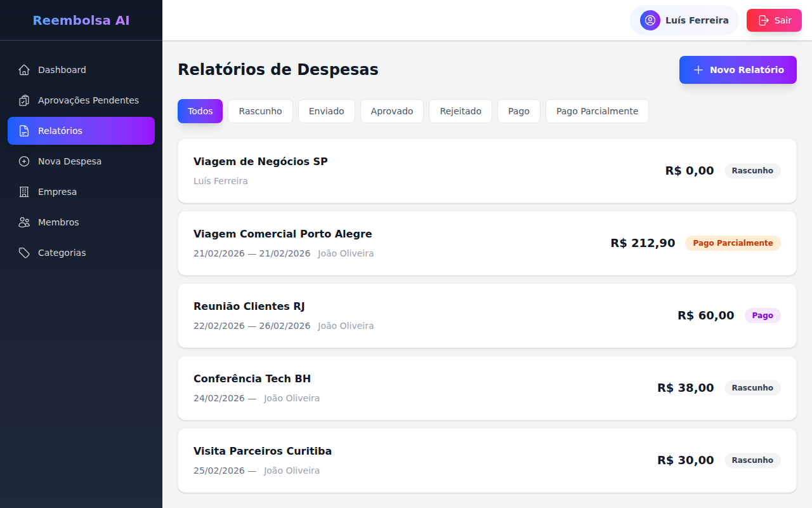Click the Dashboard home icon
Image resolution: width=812 pixels, height=508 pixels.
pos(24,69)
